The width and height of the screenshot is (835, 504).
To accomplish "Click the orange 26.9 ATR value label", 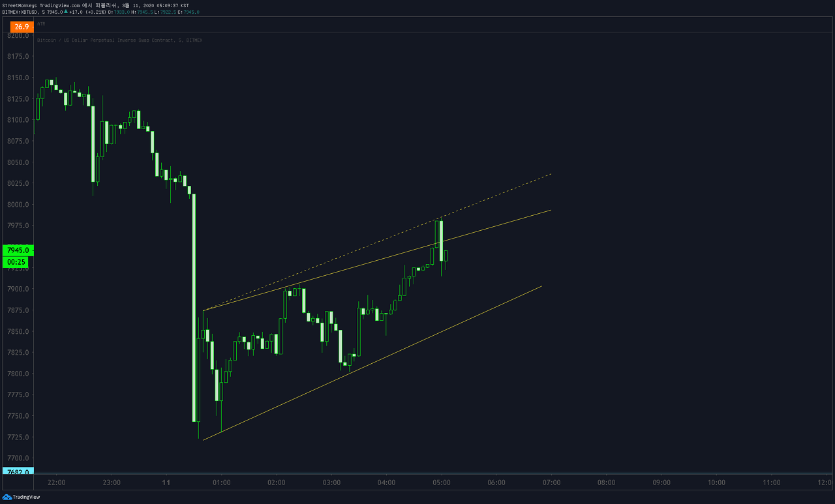I will [22, 27].
